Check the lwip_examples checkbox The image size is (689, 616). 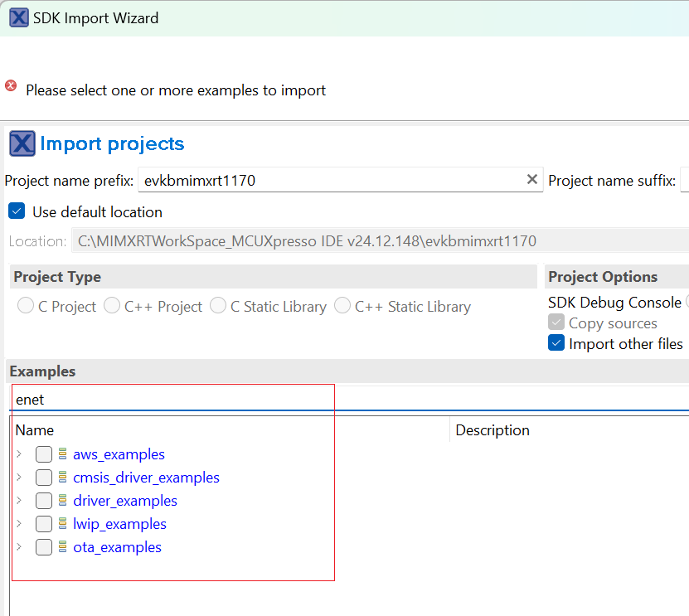(x=44, y=524)
